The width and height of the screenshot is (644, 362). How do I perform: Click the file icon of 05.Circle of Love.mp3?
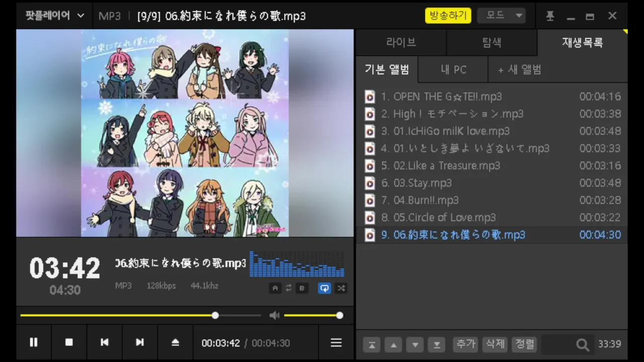tap(370, 218)
